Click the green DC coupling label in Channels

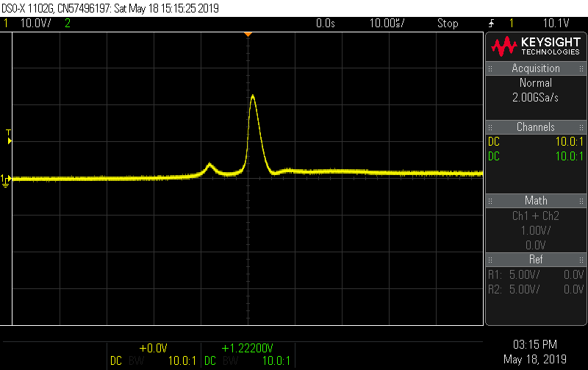(494, 157)
